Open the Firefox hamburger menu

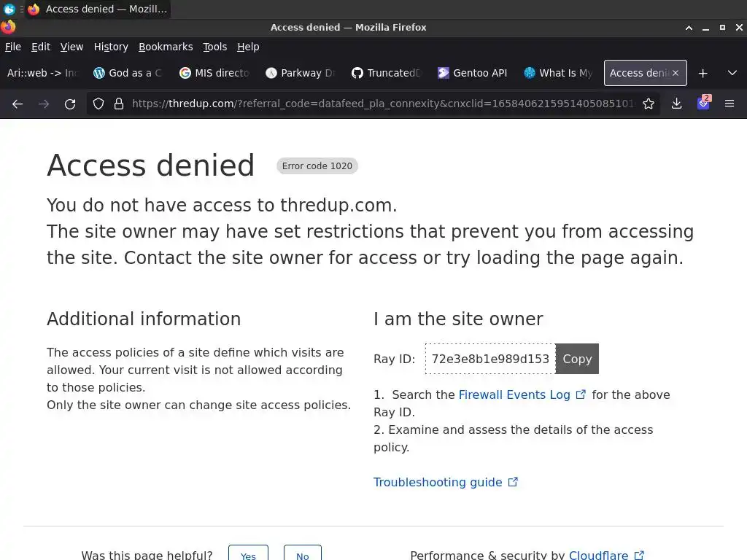(x=729, y=104)
